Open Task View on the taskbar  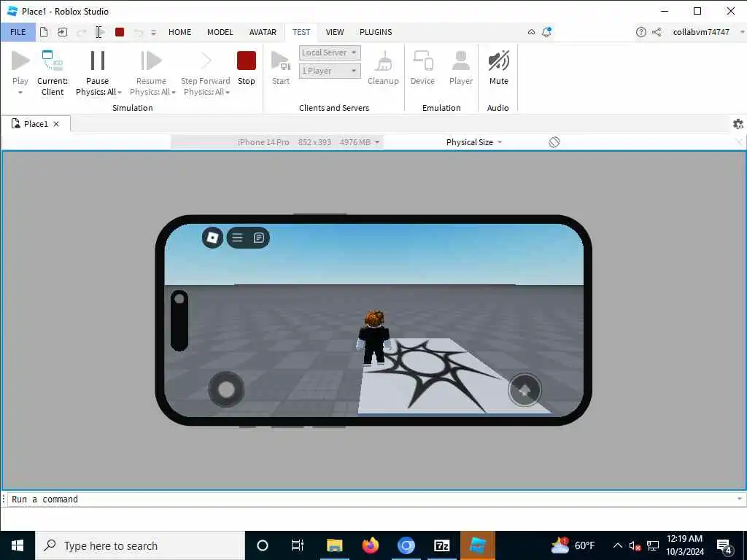click(298, 545)
